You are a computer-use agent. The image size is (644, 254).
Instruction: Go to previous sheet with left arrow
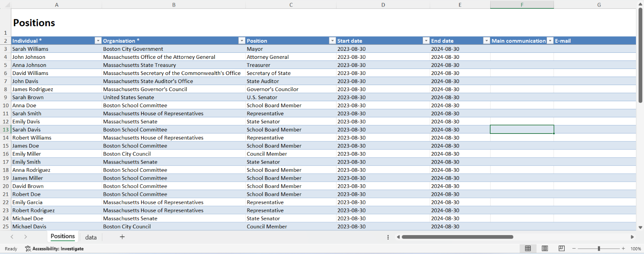coord(12,237)
